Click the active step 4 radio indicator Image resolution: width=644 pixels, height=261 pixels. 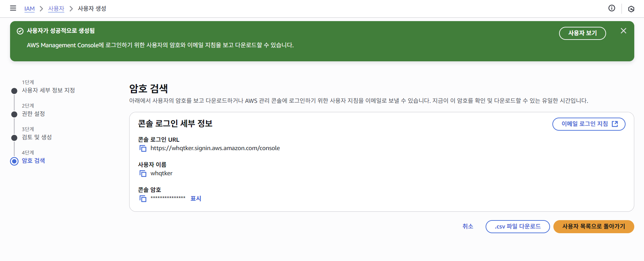pos(14,161)
